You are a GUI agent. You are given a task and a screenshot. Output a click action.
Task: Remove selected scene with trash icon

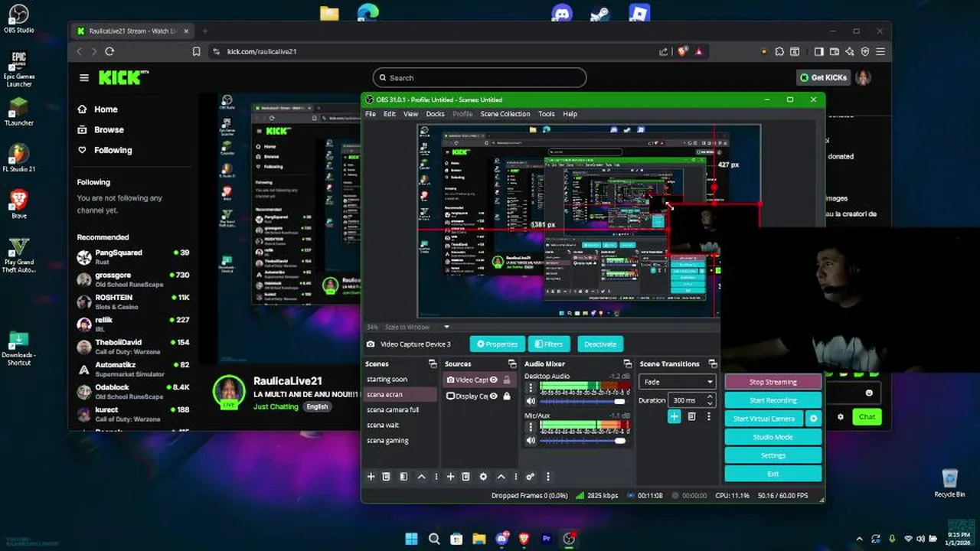pos(387,476)
